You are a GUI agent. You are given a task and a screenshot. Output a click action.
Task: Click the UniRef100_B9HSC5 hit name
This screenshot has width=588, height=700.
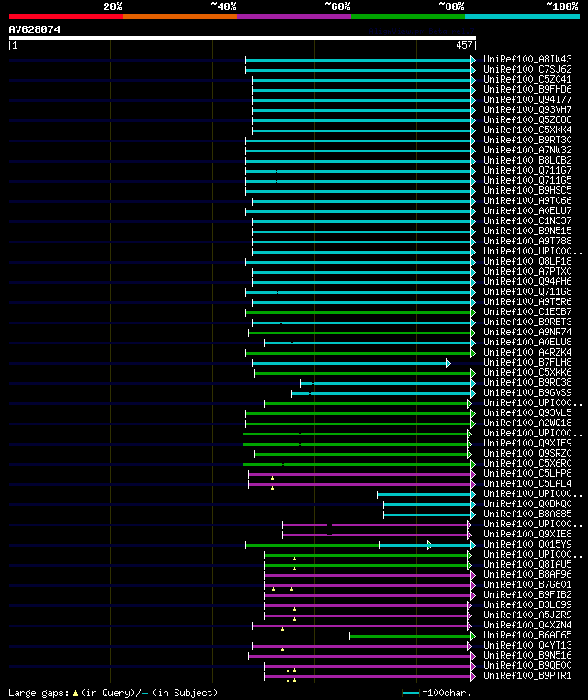(527, 190)
